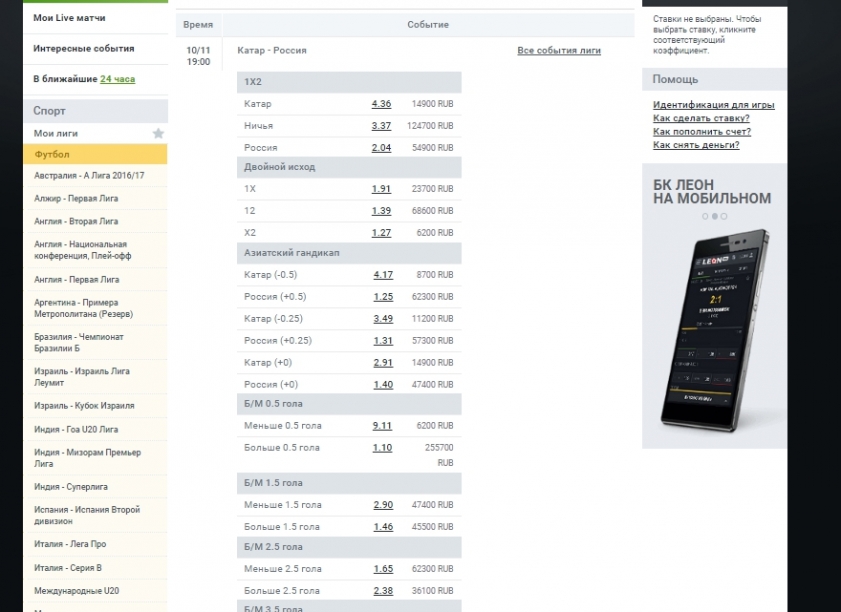Open Италия - Серия В league
841x612 pixels.
(68, 568)
